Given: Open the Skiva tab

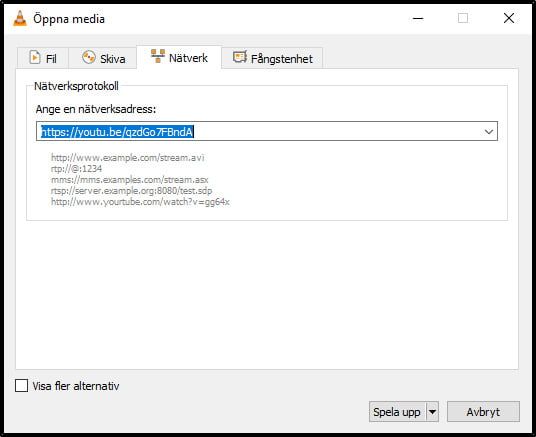Looking at the screenshot, I should click(x=103, y=58).
